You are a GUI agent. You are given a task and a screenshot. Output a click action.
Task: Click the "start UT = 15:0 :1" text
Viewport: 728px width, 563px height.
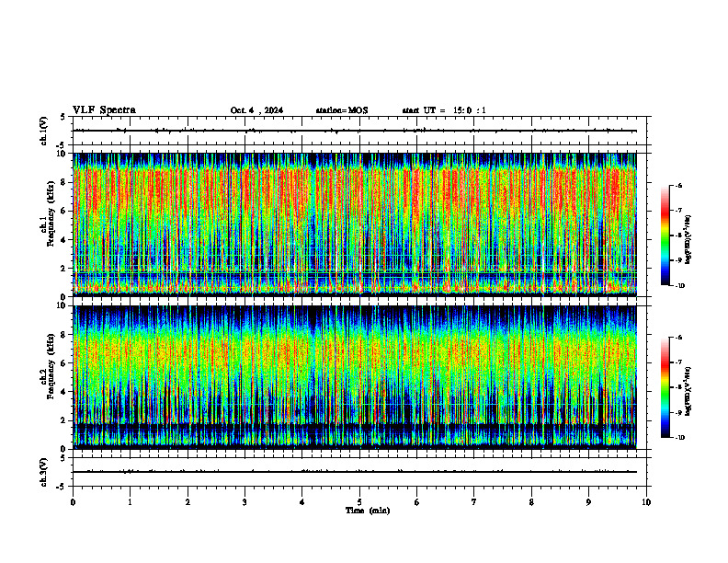tap(444, 110)
